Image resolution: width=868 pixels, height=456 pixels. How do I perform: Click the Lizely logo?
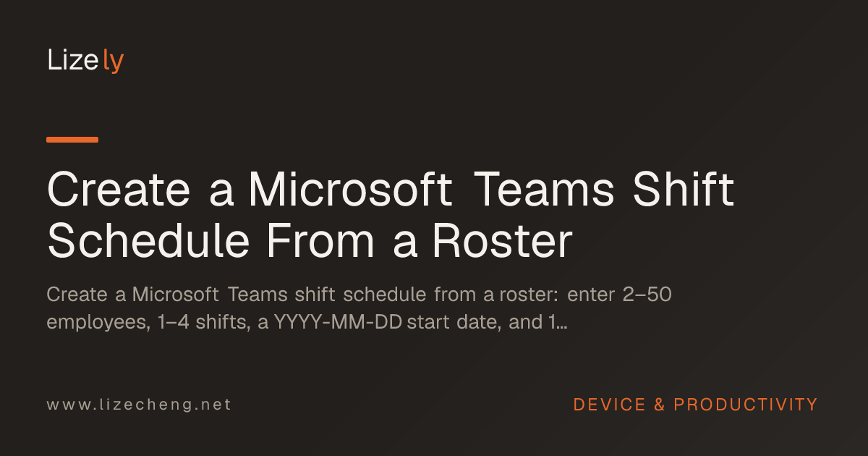click(x=85, y=61)
